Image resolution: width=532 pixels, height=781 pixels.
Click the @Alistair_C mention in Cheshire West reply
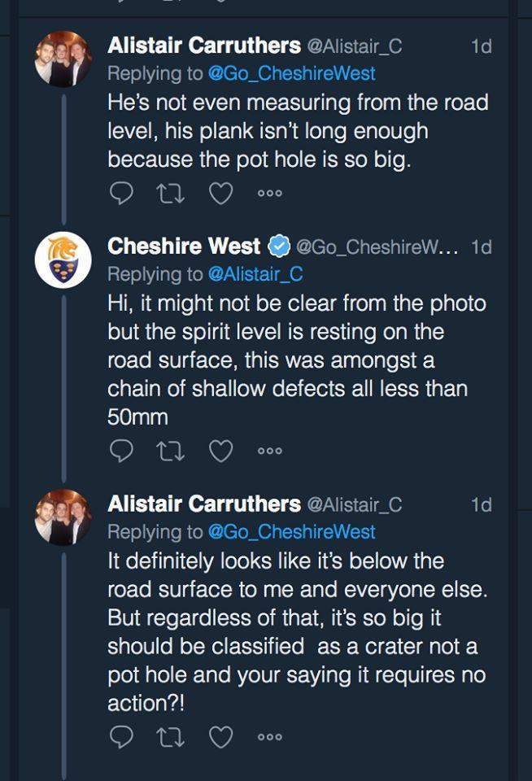point(255,274)
